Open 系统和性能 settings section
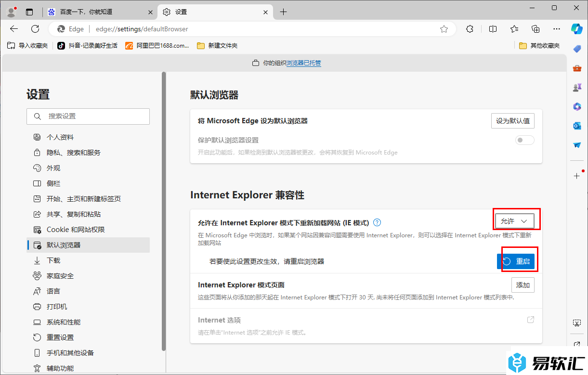Viewport: 588px width, 375px height. pyautogui.click(x=88, y=322)
